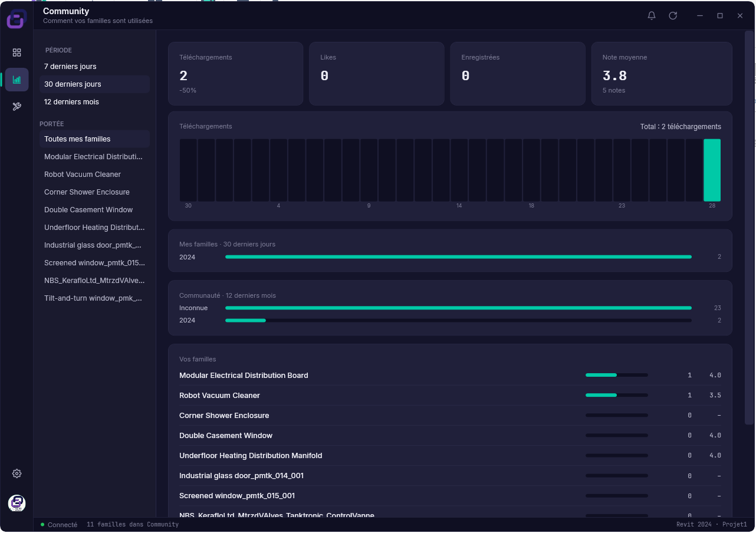The width and height of the screenshot is (756, 533).
Task: Open Corner Shower Enclosure row in Vos familles
Action: 450,416
